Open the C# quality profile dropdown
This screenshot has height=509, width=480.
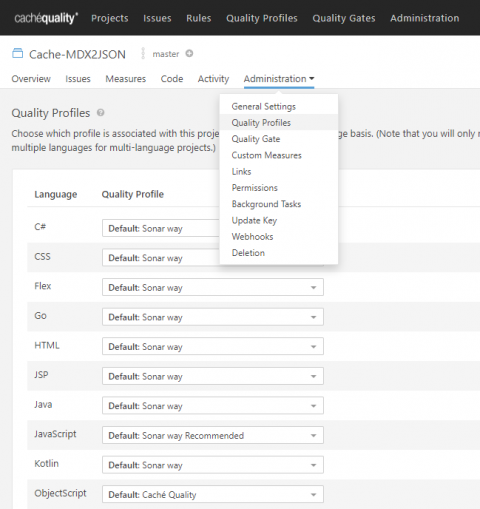(161, 228)
